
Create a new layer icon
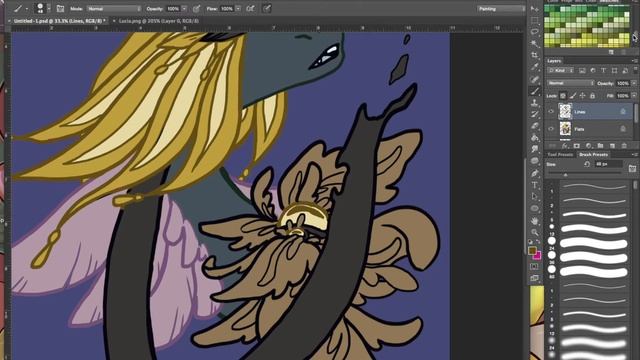click(x=612, y=146)
